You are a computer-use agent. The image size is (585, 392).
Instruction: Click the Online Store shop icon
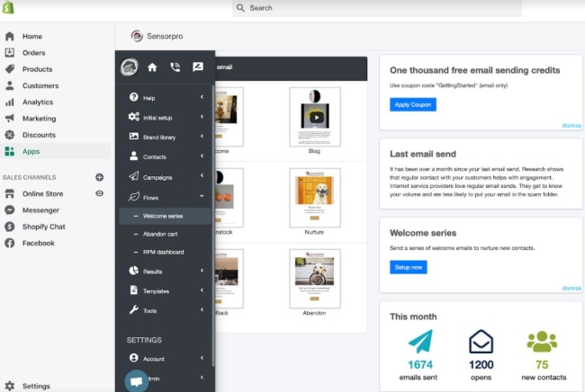tap(10, 193)
